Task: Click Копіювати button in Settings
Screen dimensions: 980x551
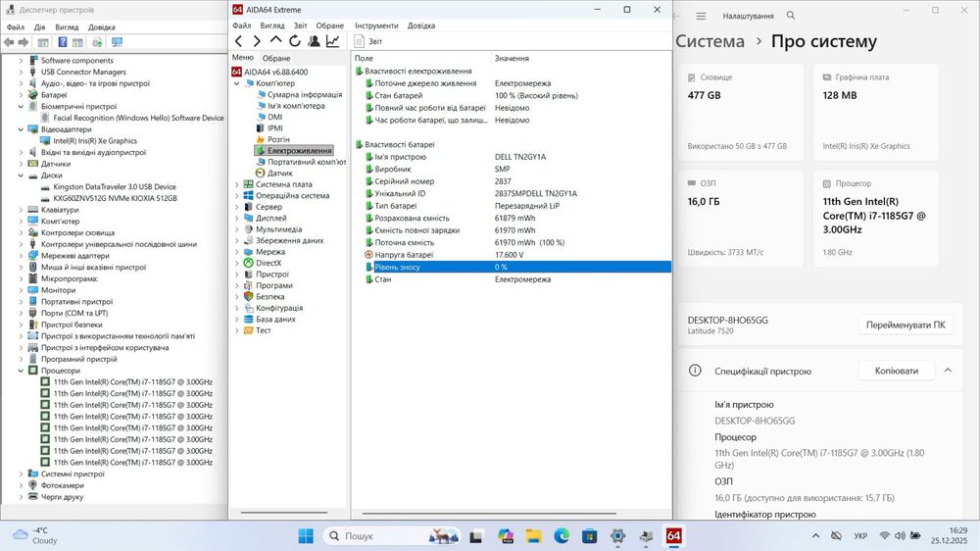Action: [897, 371]
